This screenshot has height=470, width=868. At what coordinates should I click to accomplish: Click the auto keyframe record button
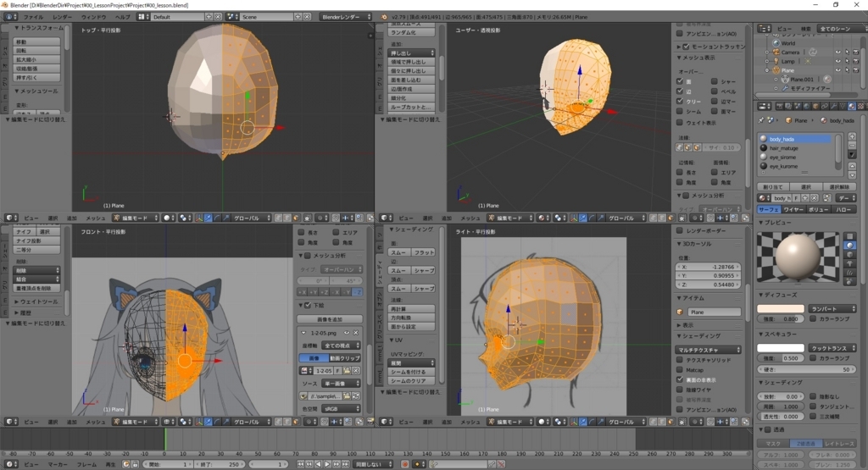point(404,464)
